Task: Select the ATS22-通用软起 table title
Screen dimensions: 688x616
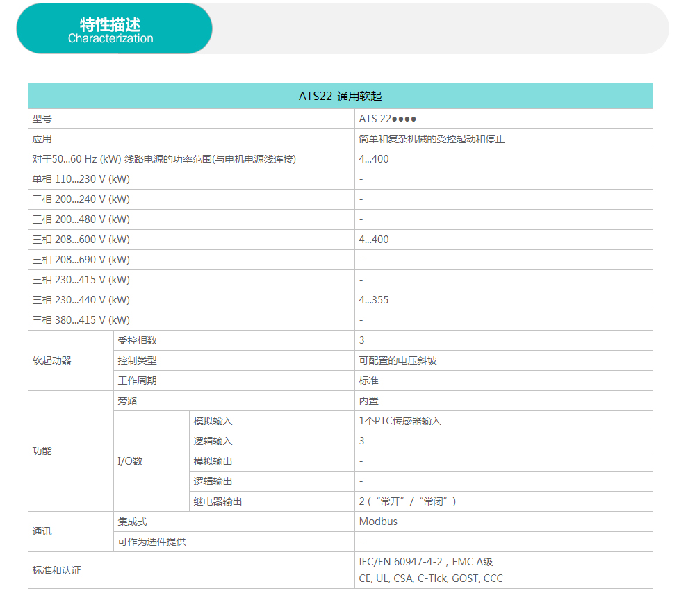Action: [340, 96]
